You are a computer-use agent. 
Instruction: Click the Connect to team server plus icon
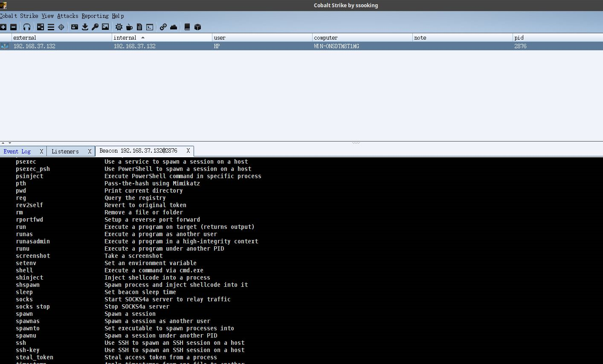tap(3, 27)
